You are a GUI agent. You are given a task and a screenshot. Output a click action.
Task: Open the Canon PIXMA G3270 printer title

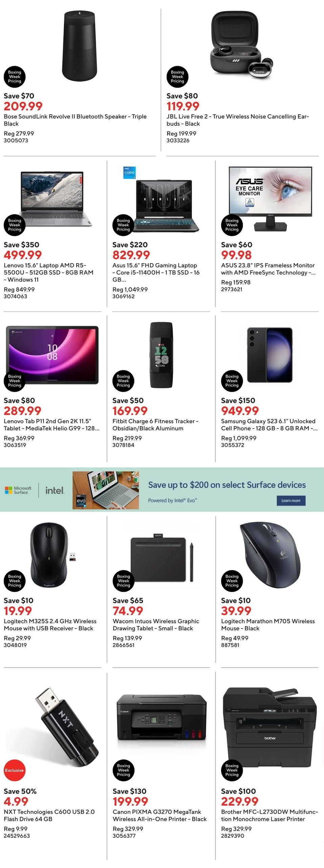(x=159, y=815)
